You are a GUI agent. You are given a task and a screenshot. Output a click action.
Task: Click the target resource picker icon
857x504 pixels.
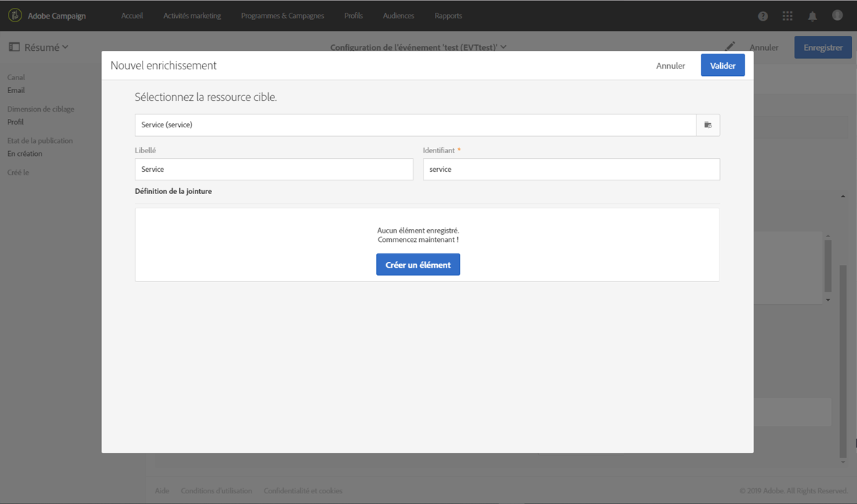pyautogui.click(x=708, y=125)
